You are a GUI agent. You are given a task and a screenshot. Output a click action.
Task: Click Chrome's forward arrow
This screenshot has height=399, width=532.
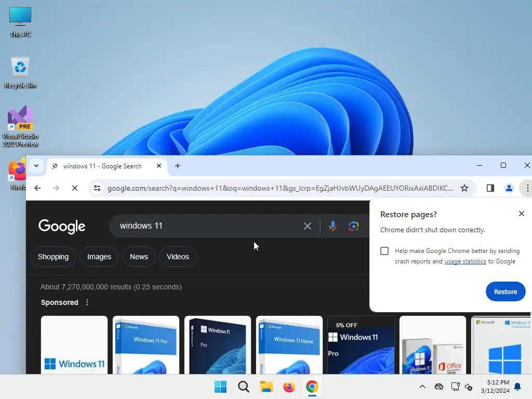coord(56,188)
